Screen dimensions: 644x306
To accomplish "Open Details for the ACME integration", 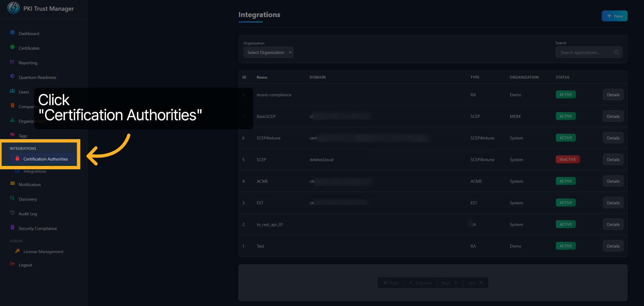I will 613,181.
